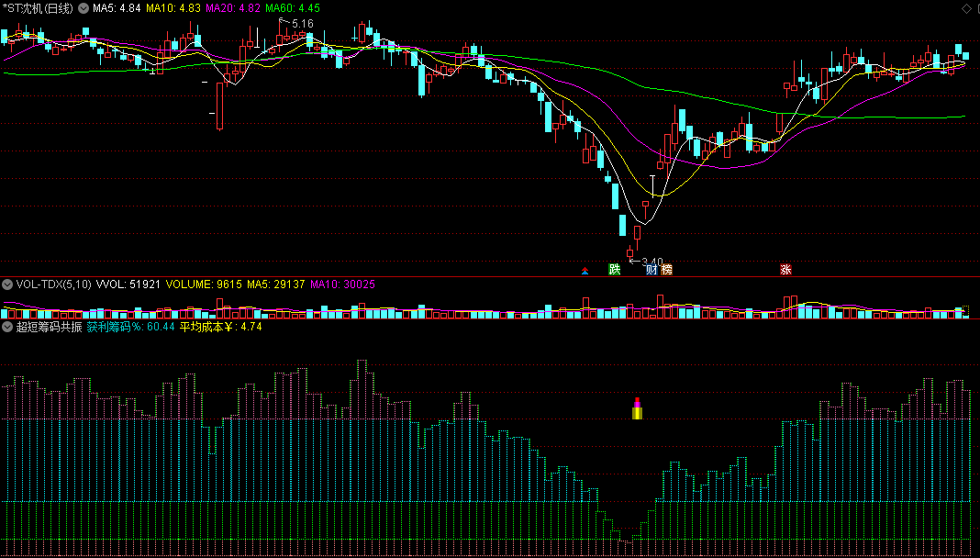Click the MA60: 4.45 label
Viewport: 980px width, 558px height.
(x=293, y=9)
